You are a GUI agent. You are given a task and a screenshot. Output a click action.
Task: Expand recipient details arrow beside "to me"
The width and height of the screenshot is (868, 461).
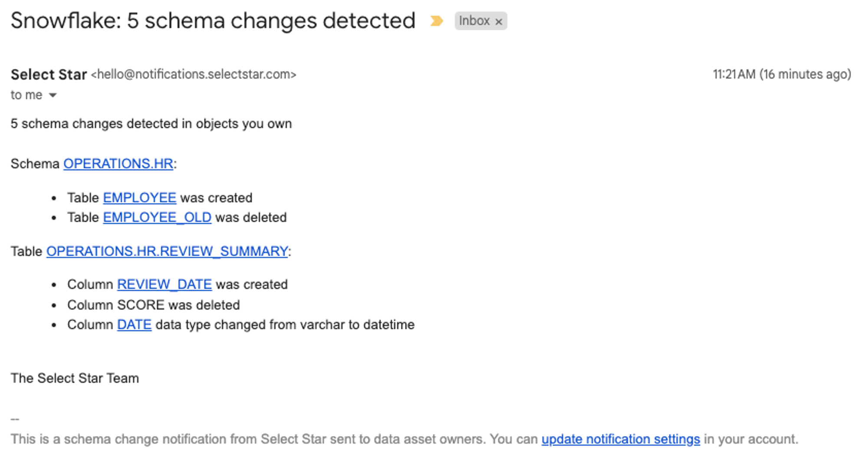(x=53, y=95)
